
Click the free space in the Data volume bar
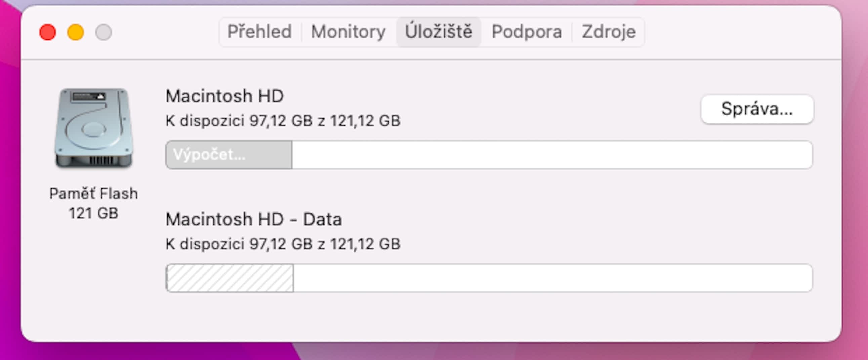(552, 278)
